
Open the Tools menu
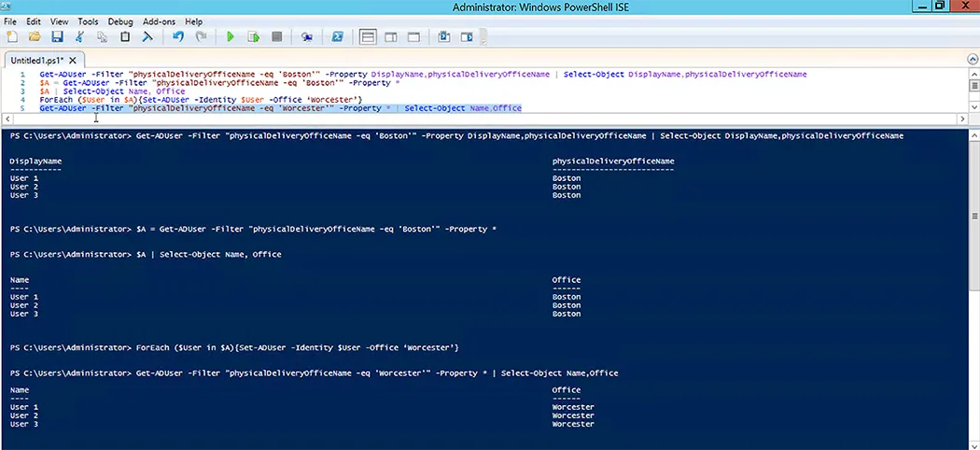(x=88, y=21)
